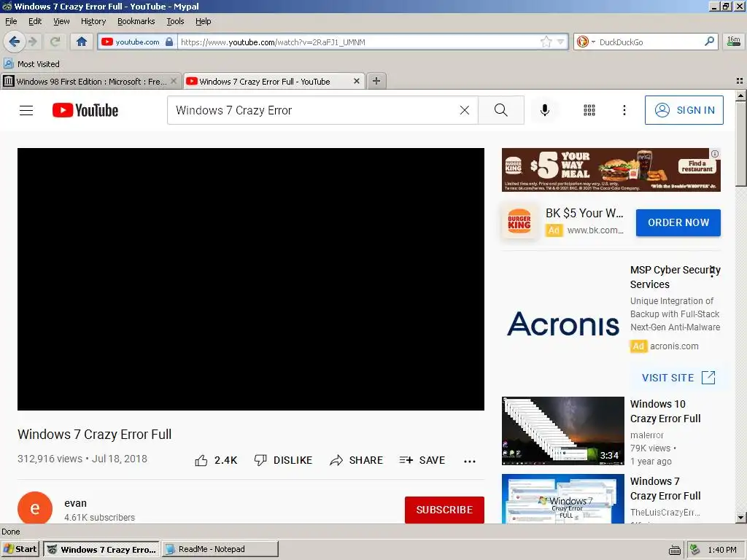Open the Bookmarks menu
Screen dimensions: 747x560
136,21
